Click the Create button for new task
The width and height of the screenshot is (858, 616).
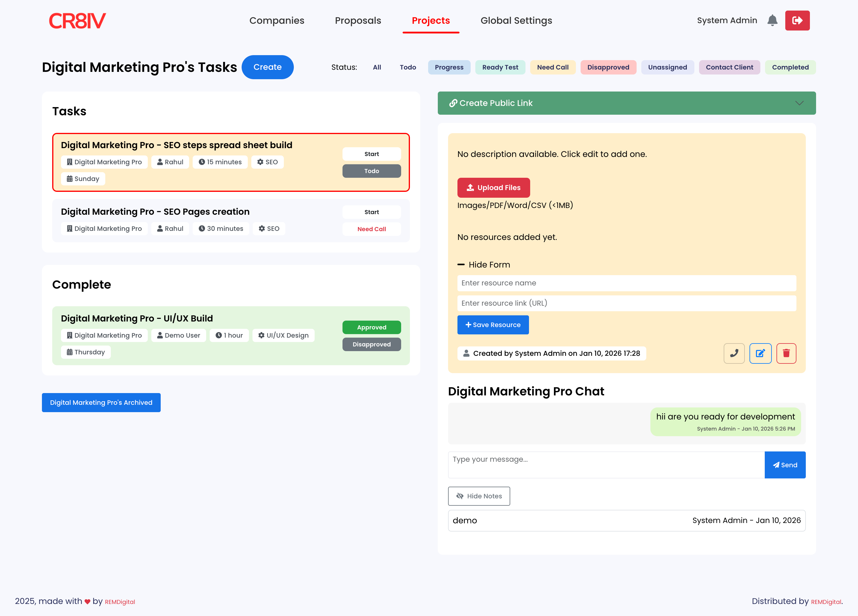(x=267, y=67)
